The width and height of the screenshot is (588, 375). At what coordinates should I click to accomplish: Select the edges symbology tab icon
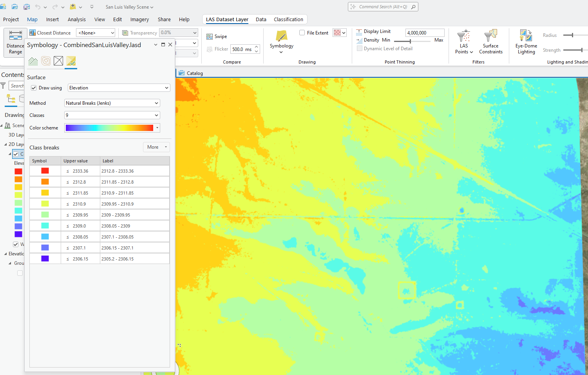click(x=58, y=61)
